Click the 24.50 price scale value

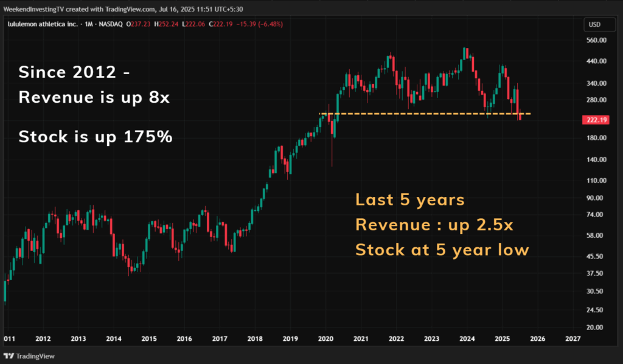(x=595, y=310)
